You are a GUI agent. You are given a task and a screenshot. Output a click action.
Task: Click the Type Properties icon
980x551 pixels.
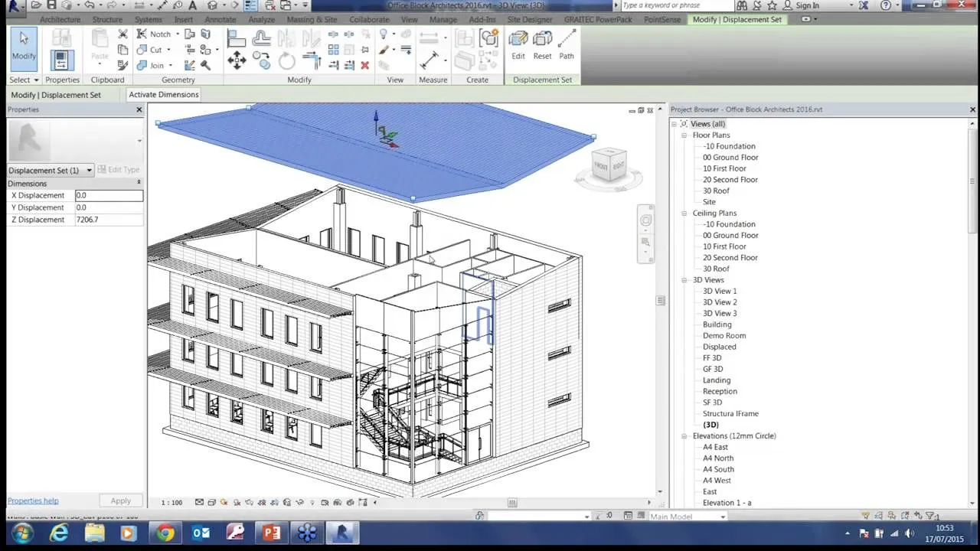[62, 38]
